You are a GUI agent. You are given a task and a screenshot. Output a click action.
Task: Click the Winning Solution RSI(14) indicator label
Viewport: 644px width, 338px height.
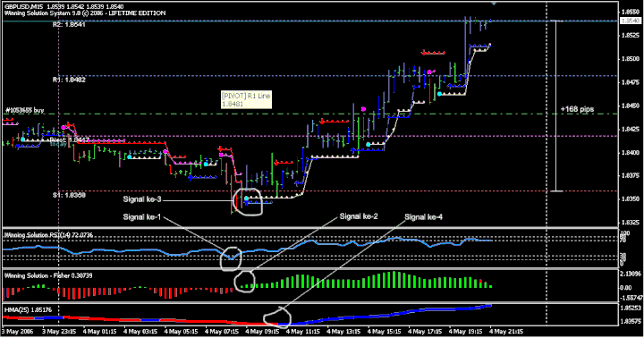click(48, 235)
